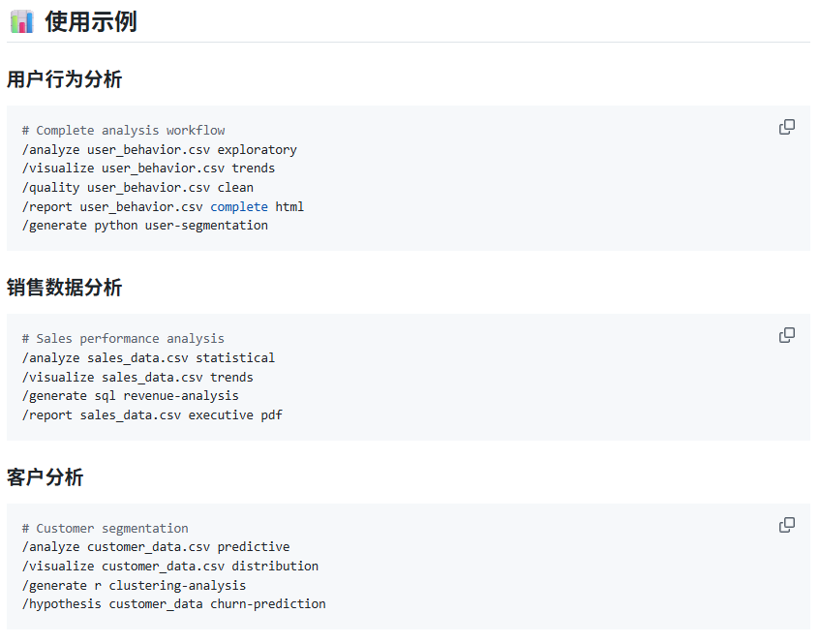Click the "/hypothesis customer_data churn-prediction" line

point(173,604)
